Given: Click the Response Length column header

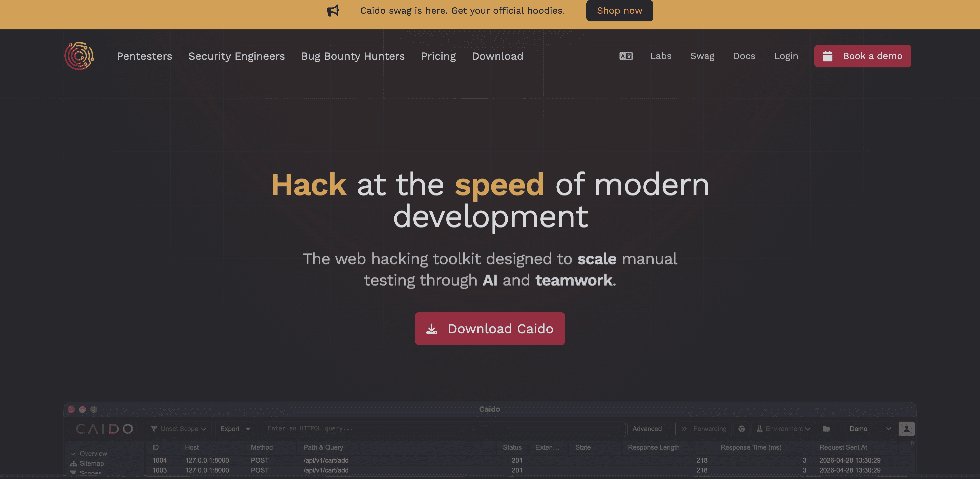Looking at the screenshot, I should click(x=654, y=447).
